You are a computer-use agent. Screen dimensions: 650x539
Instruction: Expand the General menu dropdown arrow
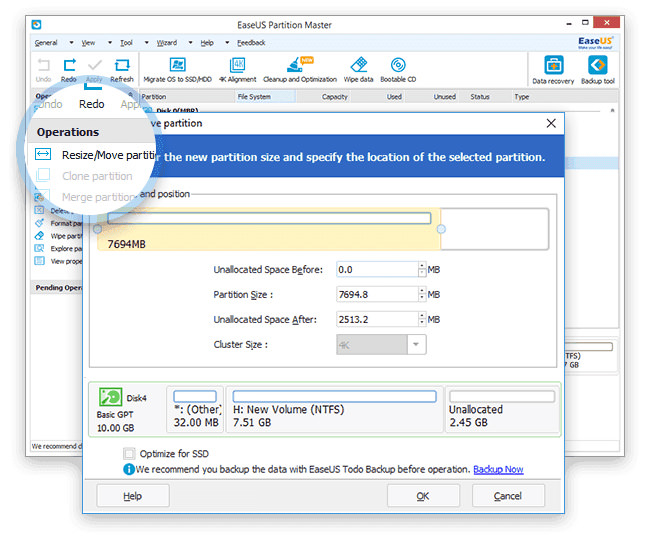point(71,42)
